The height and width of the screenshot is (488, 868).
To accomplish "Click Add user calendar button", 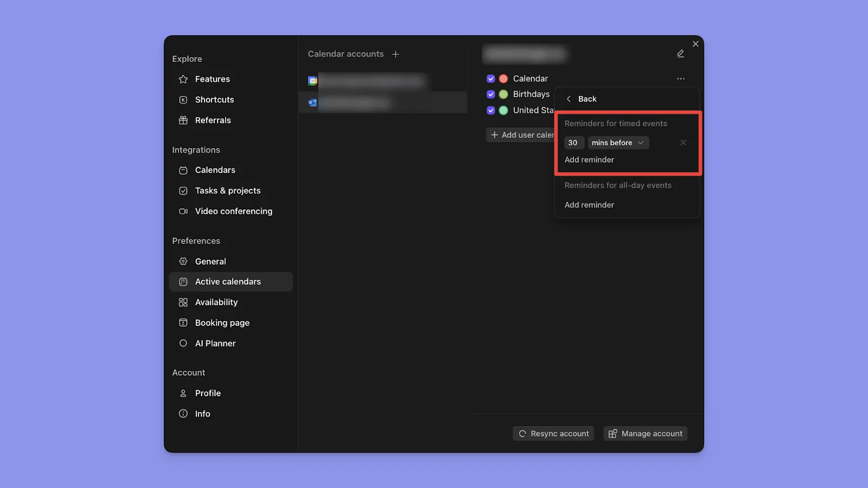I will [521, 135].
